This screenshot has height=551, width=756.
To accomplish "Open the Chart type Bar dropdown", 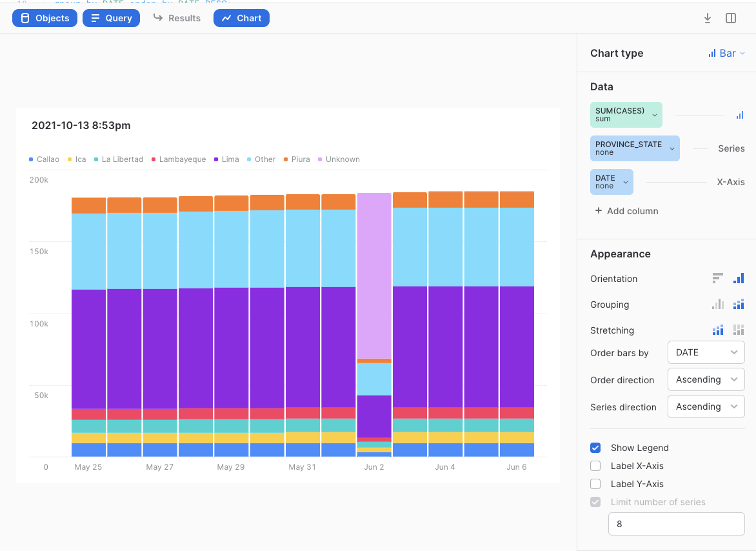I will [726, 54].
